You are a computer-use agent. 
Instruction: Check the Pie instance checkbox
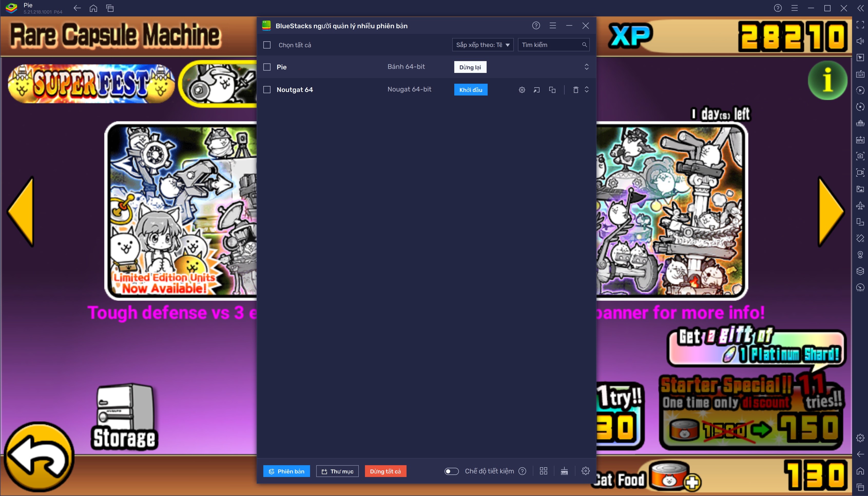click(x=267, y=67)
